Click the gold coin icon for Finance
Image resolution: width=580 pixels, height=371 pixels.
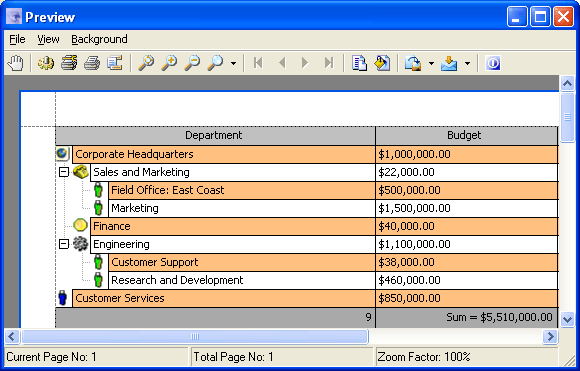80,225
